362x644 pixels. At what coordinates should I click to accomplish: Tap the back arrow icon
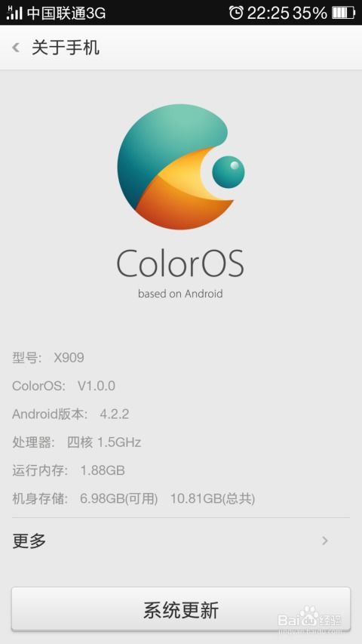[x=16, y=48]
